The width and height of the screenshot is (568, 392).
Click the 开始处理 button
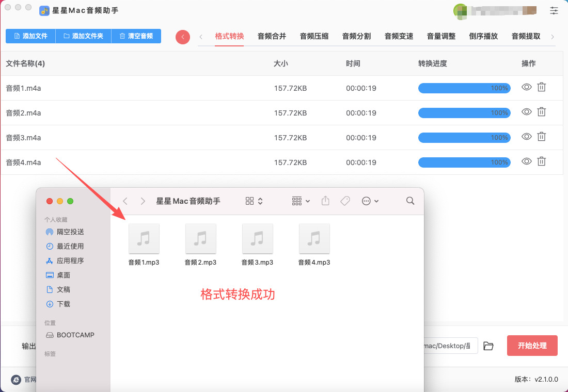pos(532,346)
